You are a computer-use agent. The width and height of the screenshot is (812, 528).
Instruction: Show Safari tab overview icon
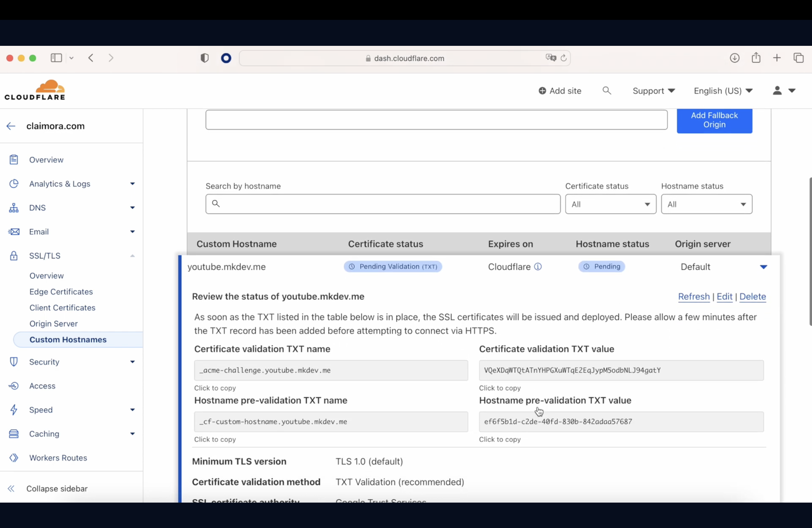(x=799, y=58)
